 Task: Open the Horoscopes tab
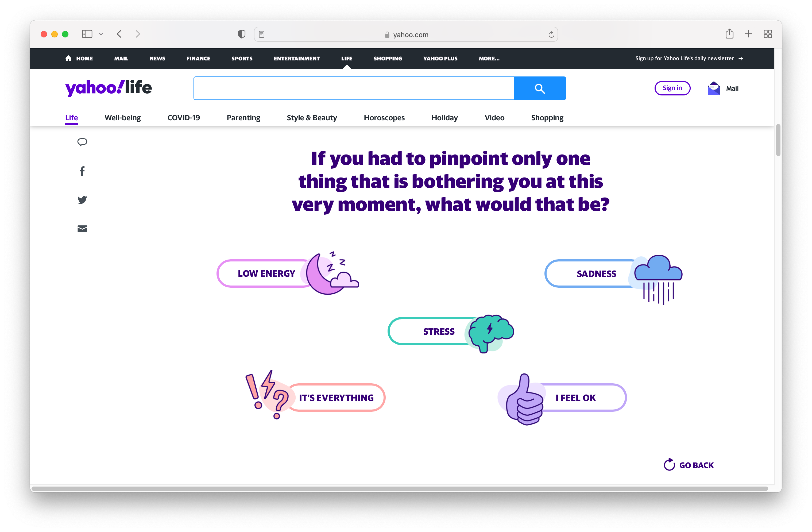(384, 118)
